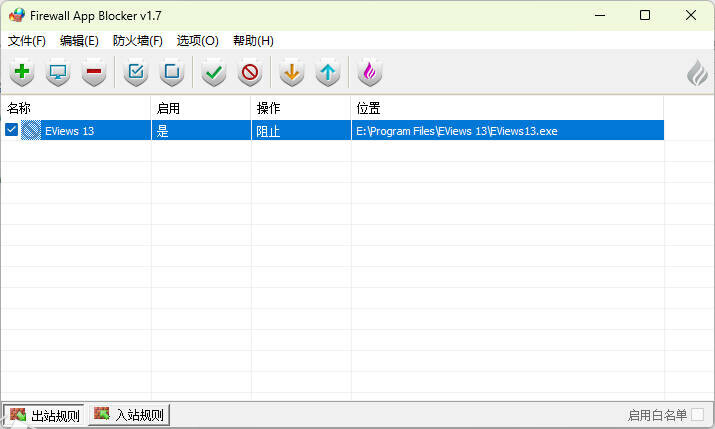Click the green plus add application icon
This screenshot has height=429, width=715.
click(x=22, y=72)
